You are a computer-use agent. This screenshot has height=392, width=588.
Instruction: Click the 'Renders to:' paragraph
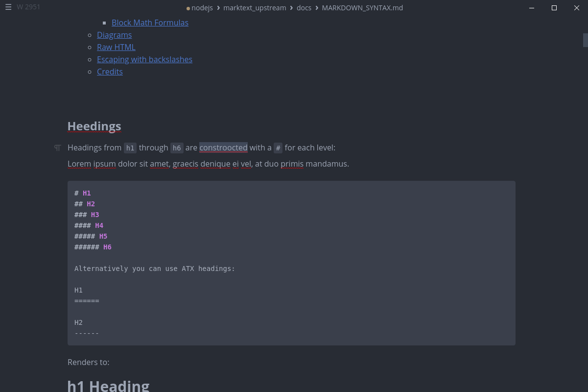click(88, 362)
